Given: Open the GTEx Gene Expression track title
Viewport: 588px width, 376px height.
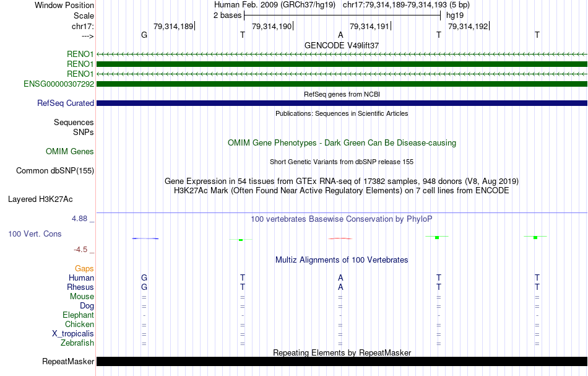Looking at the screenshot, I should tap(342, 181).
